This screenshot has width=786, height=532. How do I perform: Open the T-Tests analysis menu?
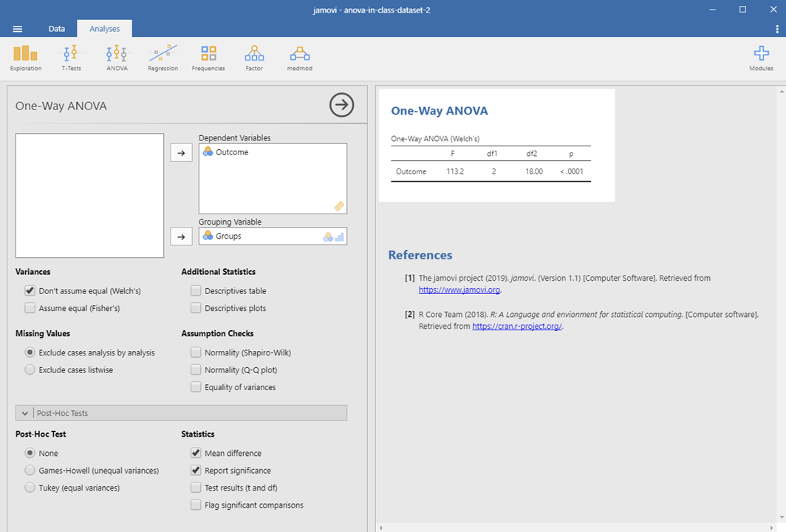coord(71,58)
